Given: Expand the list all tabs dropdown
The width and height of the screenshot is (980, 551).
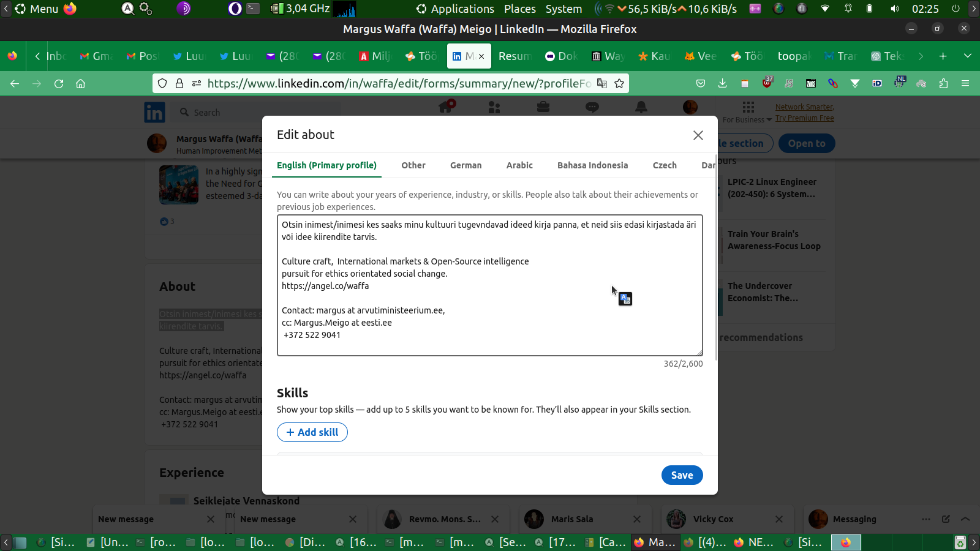Looking at the screenshot, I should pos(968,56).
